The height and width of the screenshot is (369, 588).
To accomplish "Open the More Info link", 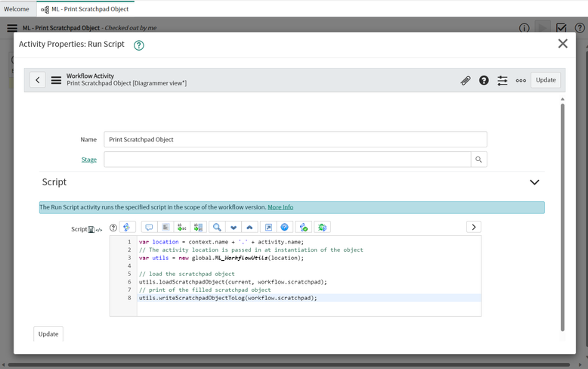I will (x=280, y=207).
